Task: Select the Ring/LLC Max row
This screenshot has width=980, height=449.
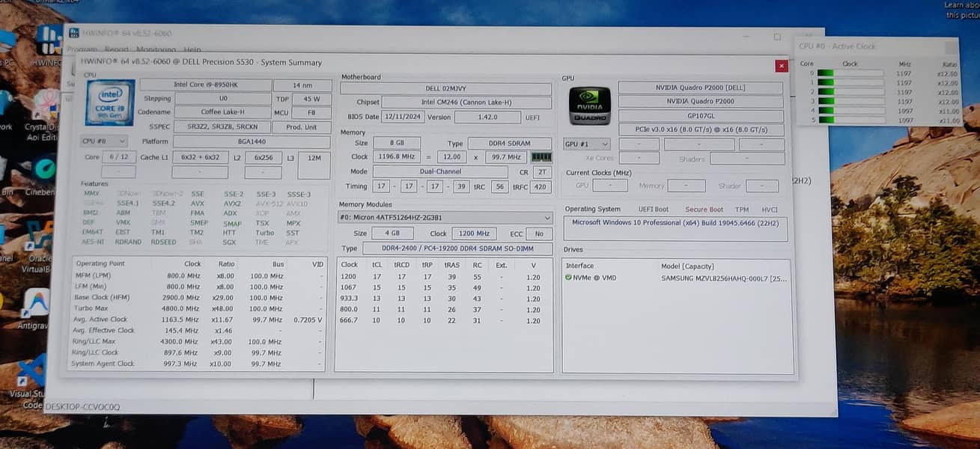Action: (198, 341)
